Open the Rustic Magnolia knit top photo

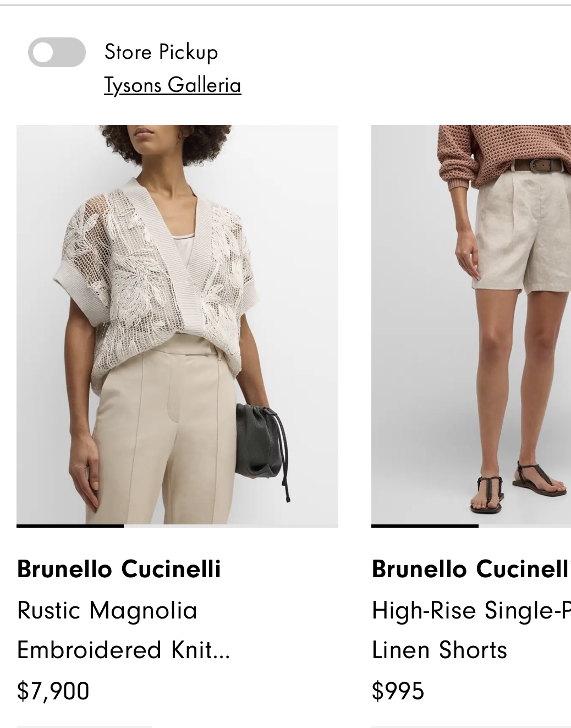click(177, 325)
